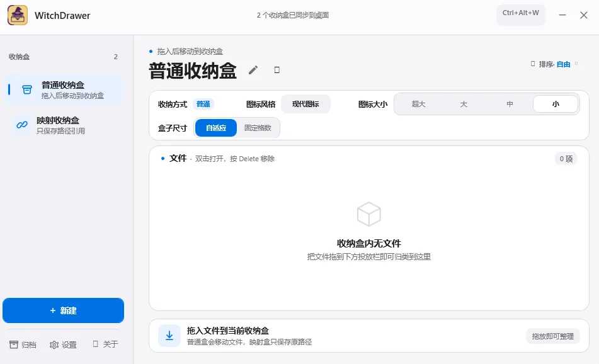The image size is (599, 364).
Task: Click the 拖入文件到当前收纳盒 drop area title
Action: coord(228,331)
